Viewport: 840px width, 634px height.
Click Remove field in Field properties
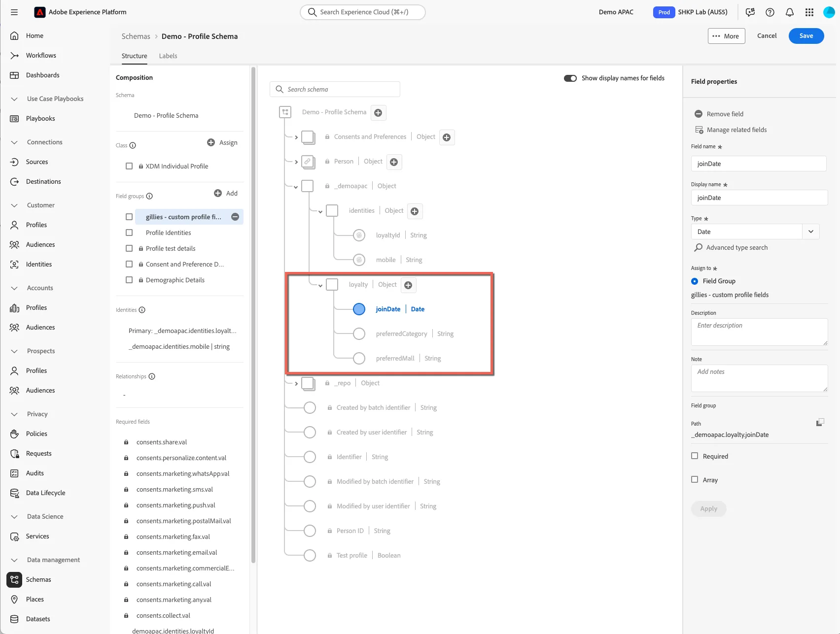719,114
